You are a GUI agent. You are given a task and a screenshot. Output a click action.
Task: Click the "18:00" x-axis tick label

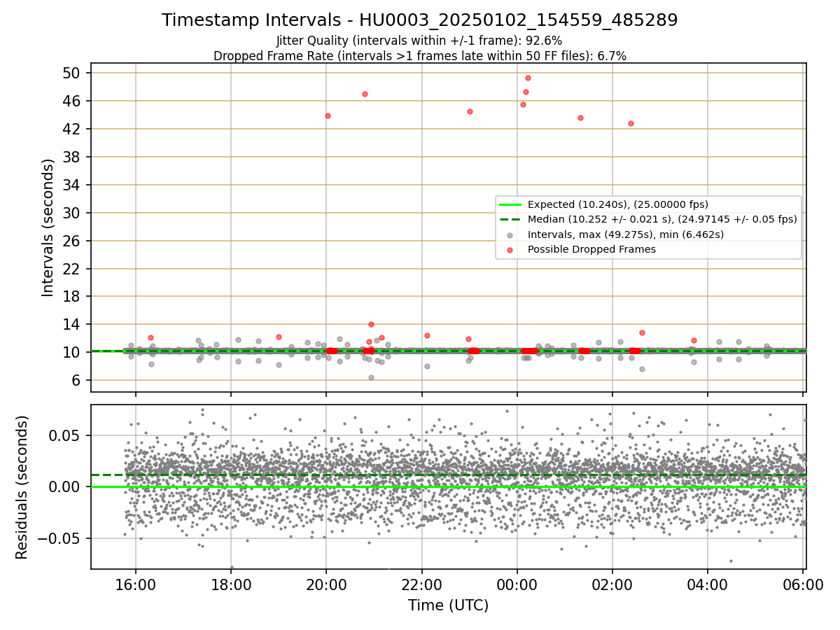231,584
